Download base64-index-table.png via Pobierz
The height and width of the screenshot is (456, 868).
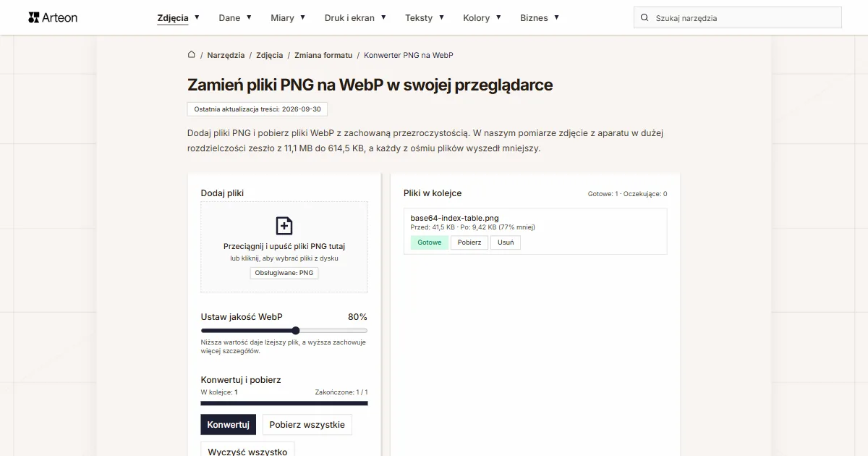click(x=469, y=242)
